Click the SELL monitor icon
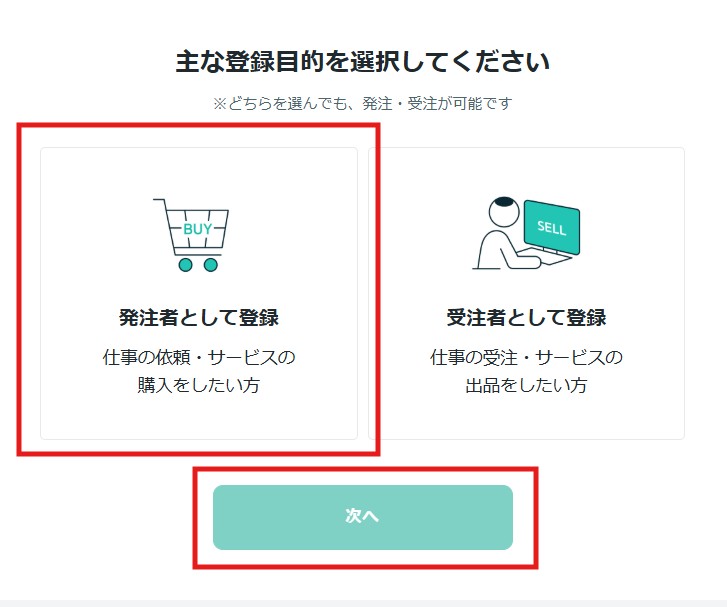The height and width of the screenshot is (607, 727). point(552,228)
